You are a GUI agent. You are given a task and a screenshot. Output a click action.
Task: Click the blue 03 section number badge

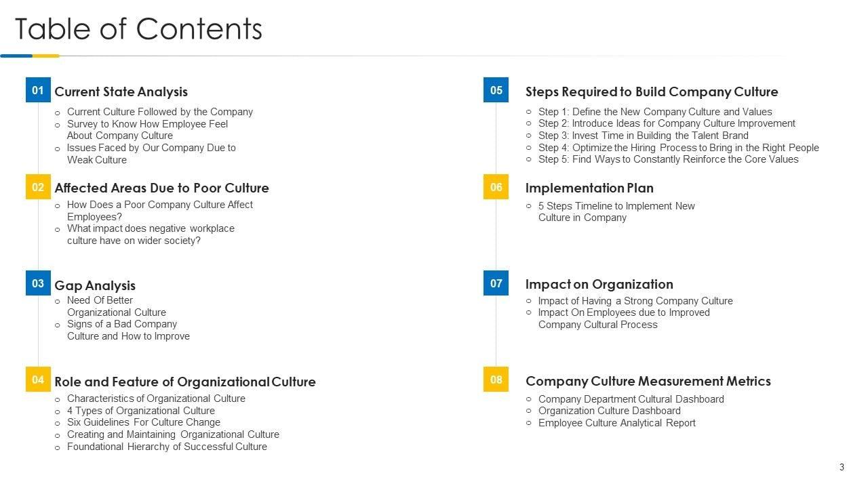[38, 283]
